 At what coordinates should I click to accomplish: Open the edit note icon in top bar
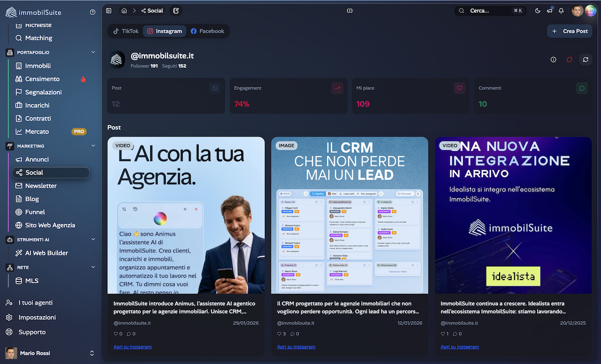(x=176, y=11)
